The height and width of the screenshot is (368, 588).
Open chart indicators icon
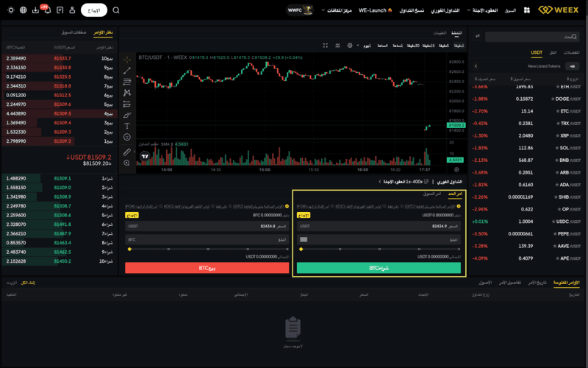337,46
